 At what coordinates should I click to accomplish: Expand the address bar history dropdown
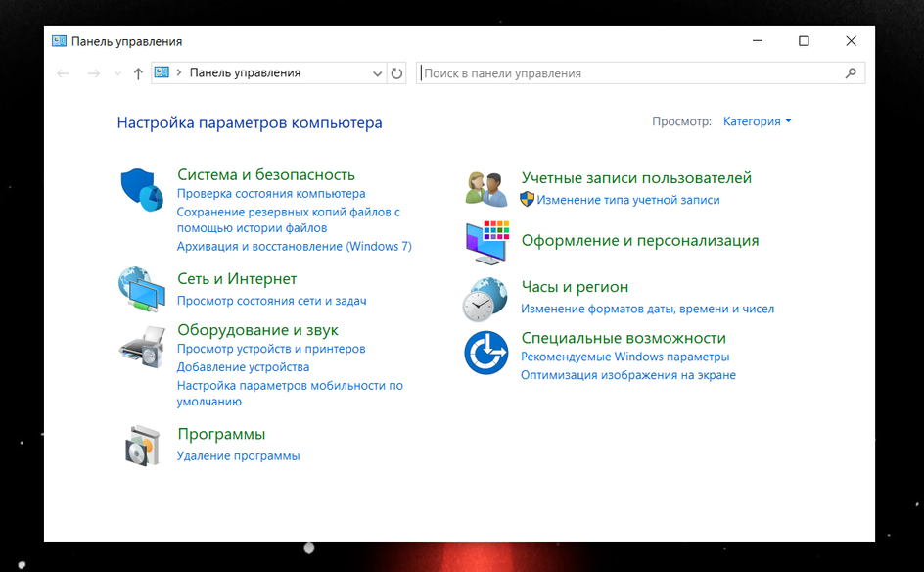coord(377,73)
